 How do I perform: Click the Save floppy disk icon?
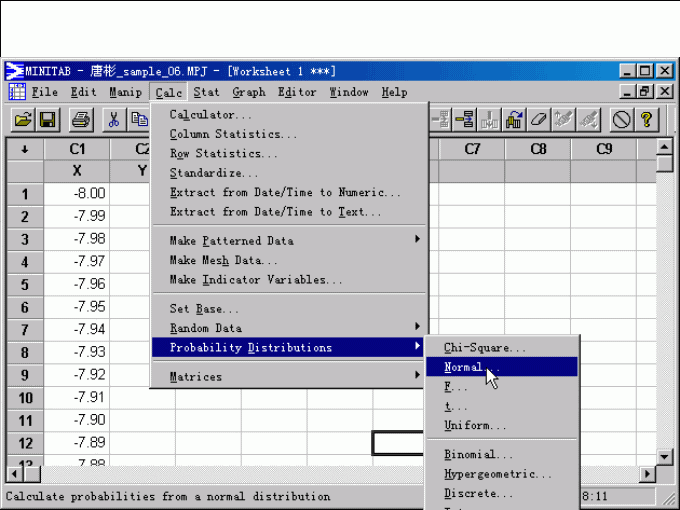(48, 120)
